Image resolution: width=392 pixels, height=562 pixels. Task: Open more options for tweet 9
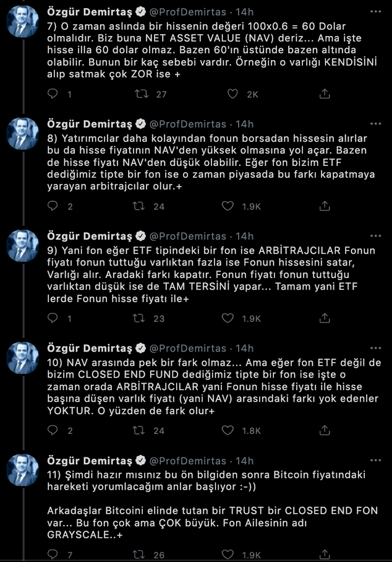click(375, 236)
